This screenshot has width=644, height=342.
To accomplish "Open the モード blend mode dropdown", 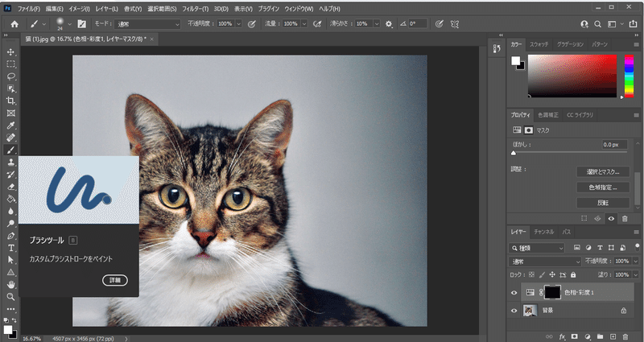I will click(148, 24).
